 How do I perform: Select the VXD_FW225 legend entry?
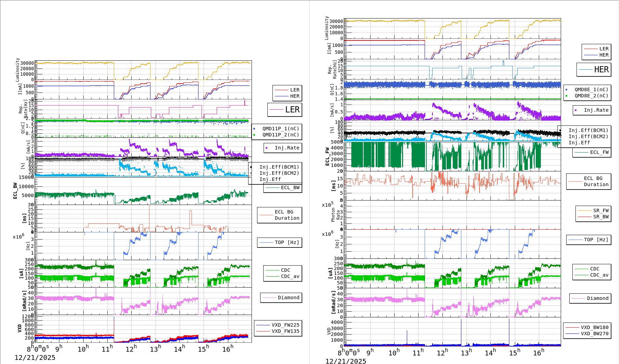tap(285, 325)
